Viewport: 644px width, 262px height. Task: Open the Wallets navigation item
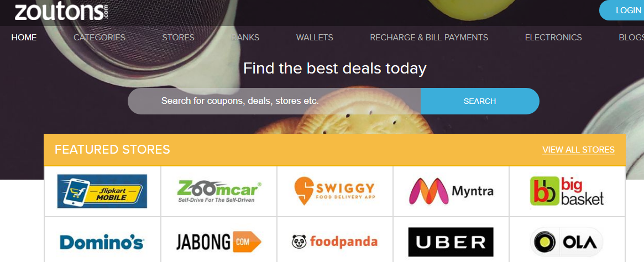coord(315,38)
